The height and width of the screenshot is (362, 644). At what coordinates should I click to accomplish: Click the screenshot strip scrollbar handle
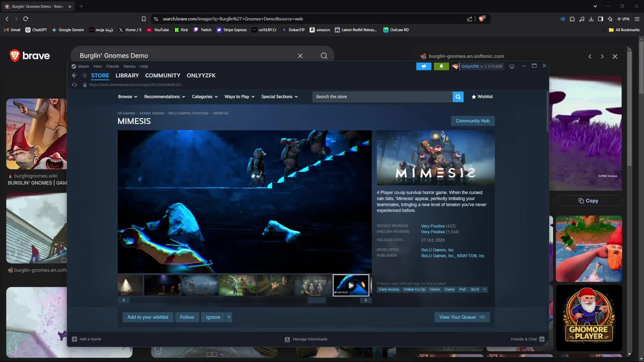tap(317, 300)
